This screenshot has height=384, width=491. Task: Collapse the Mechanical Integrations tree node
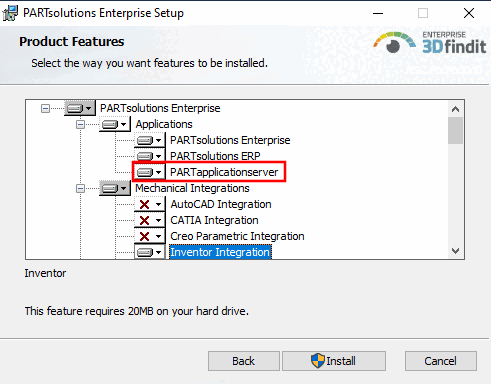coord(80,188)
